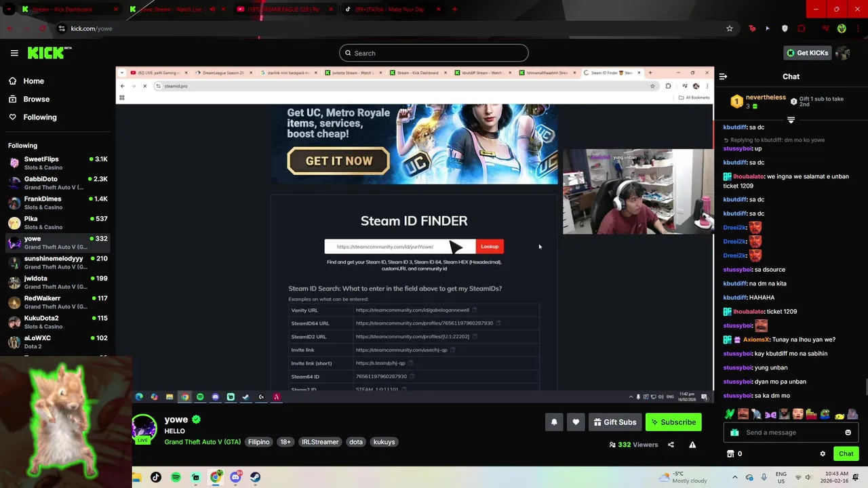This screenshot has height=488, width=868.
Task: Click the notification bell button
Action: pyautogui.click(x=554, y=422)
